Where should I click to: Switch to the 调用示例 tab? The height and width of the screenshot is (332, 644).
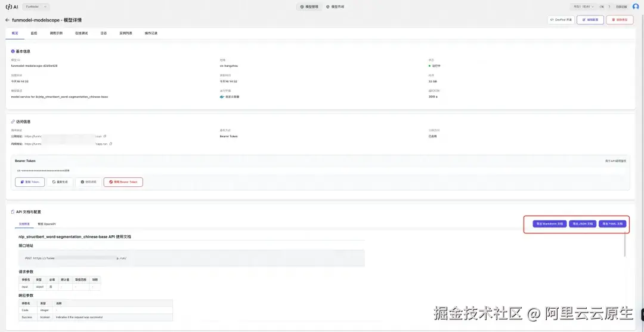(x=56, y=33)
